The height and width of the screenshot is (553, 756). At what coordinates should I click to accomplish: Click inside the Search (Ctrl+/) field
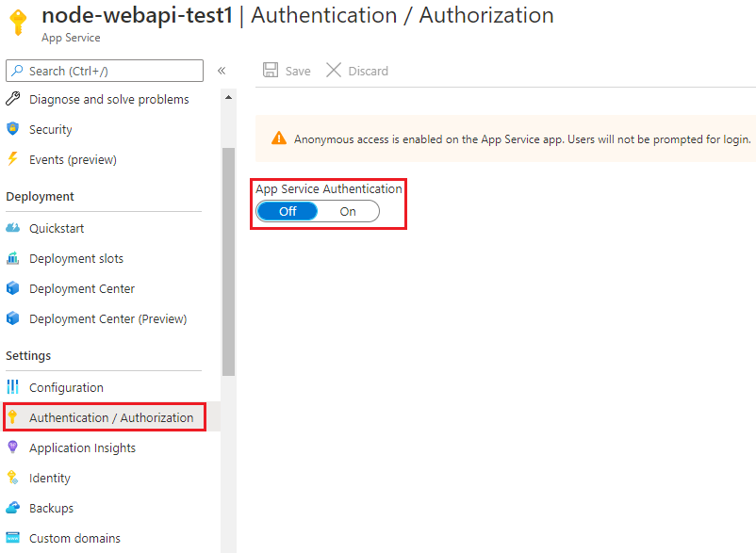click(x=104, y=70)
